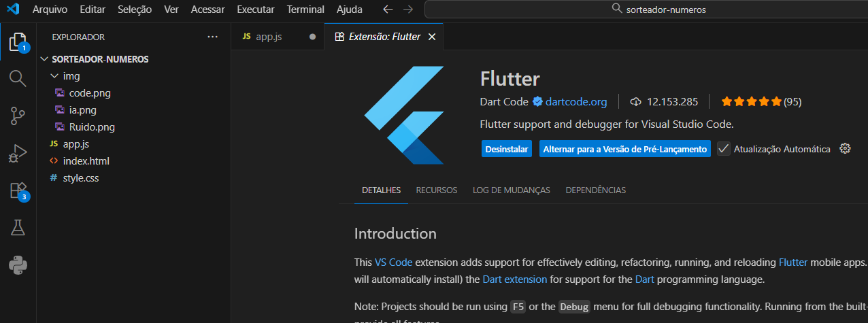Click the ia.png file icon
This screenshot has height=323, width=868.
(59, 110)
